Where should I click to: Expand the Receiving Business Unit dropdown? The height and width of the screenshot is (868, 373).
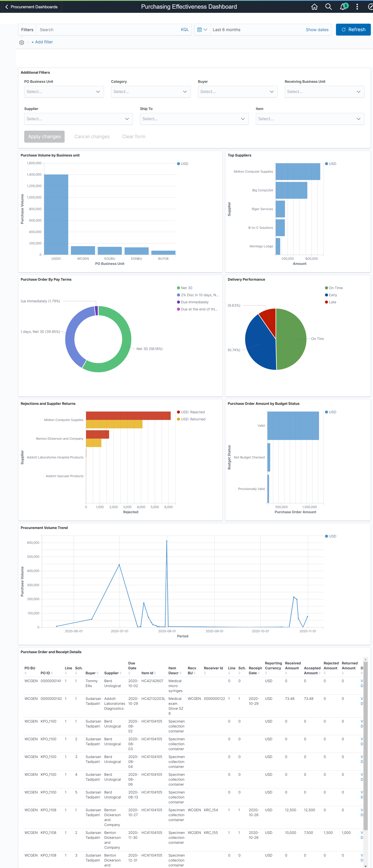click(x=325, y=92)
